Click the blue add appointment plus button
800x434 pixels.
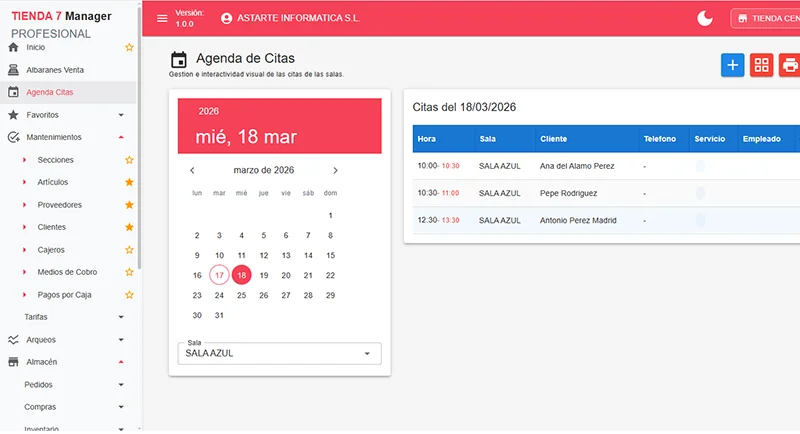732,65
